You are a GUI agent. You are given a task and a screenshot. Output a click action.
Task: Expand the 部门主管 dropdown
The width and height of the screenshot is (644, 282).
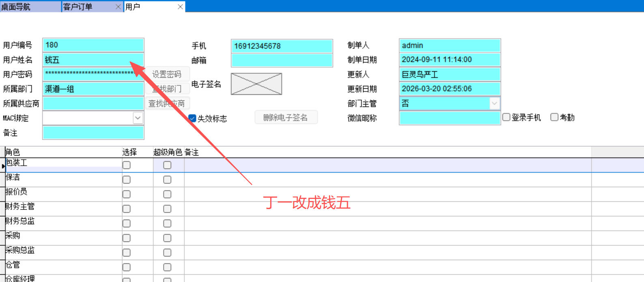pyautogui.click(x=494, y=103)
